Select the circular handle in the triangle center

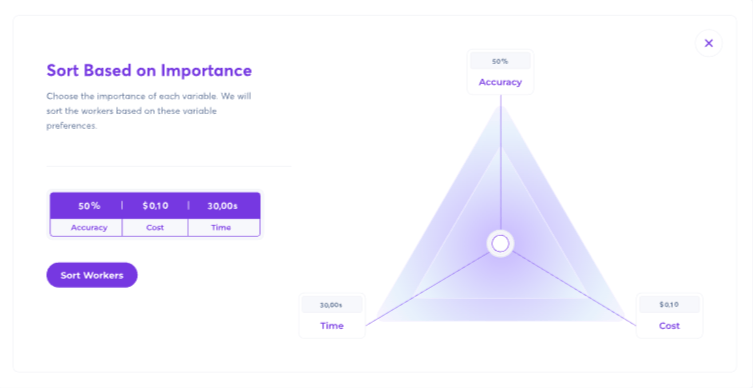tap(500, 244)
